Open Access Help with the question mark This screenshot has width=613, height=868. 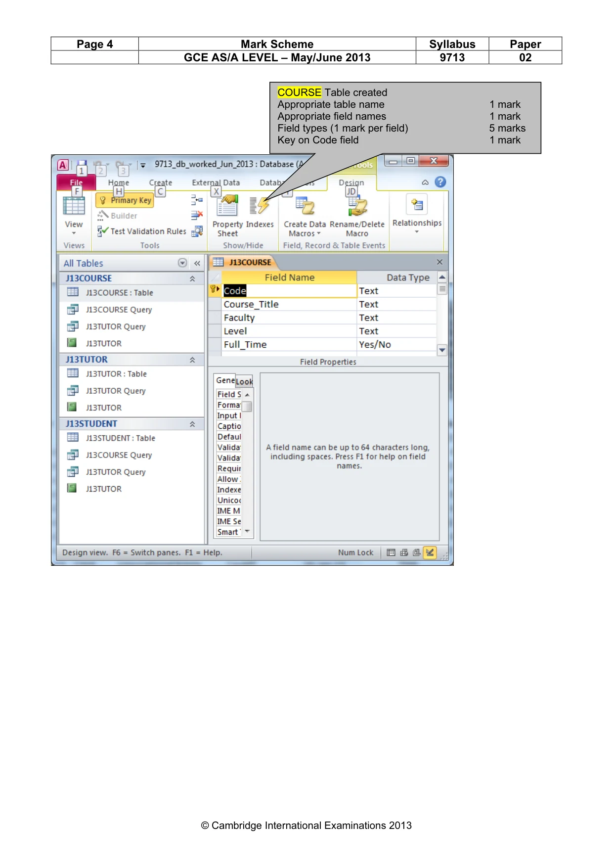(440, 182)
